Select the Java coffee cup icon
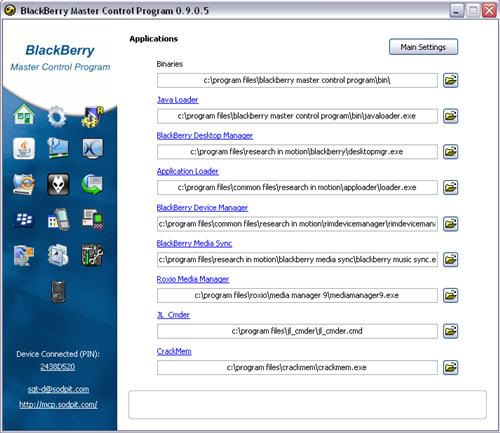The image size is (500, 433). pyautogui.click(x=24, y=148)
